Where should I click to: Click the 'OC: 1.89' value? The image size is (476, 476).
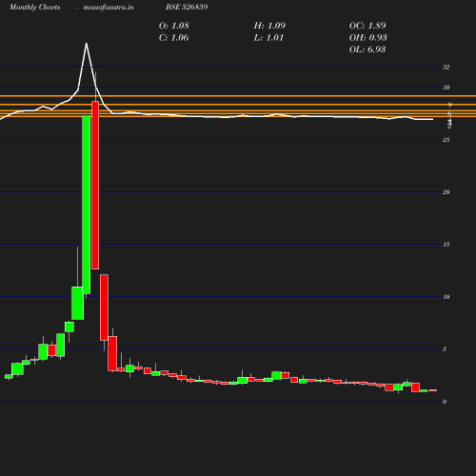click(x=367, y=26)
